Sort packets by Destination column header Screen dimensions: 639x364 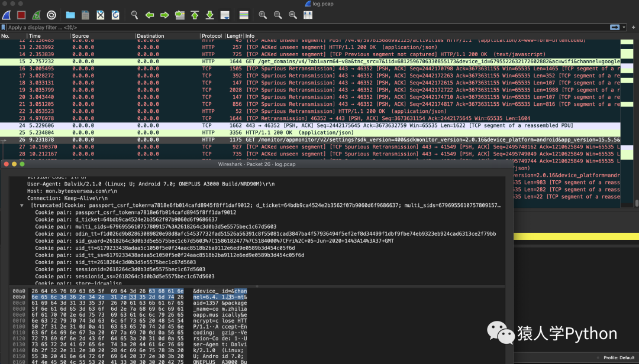167,36
